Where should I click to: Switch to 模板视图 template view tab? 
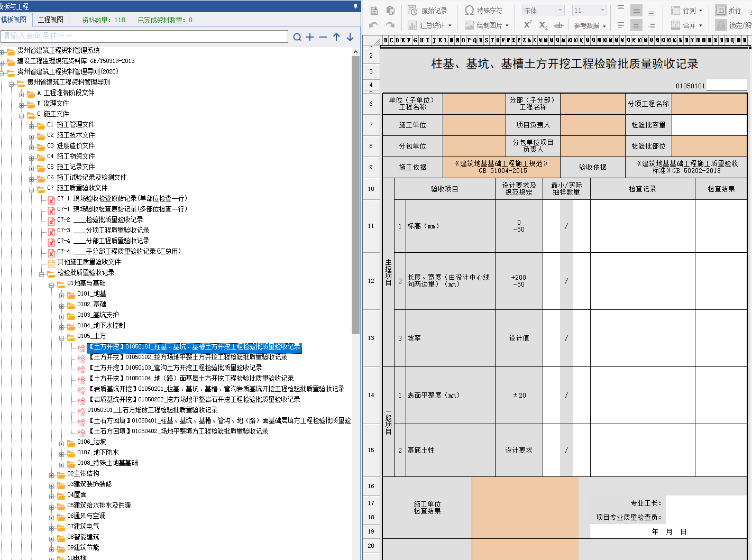14,20
